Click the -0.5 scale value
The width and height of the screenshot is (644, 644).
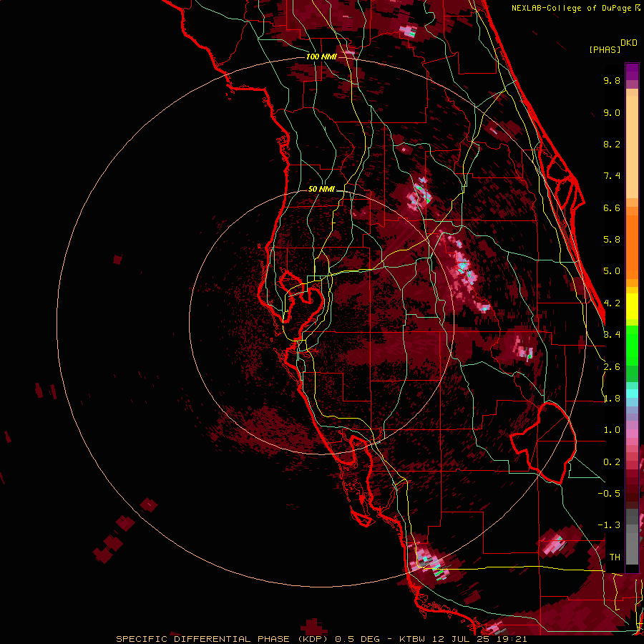[609, 494]
